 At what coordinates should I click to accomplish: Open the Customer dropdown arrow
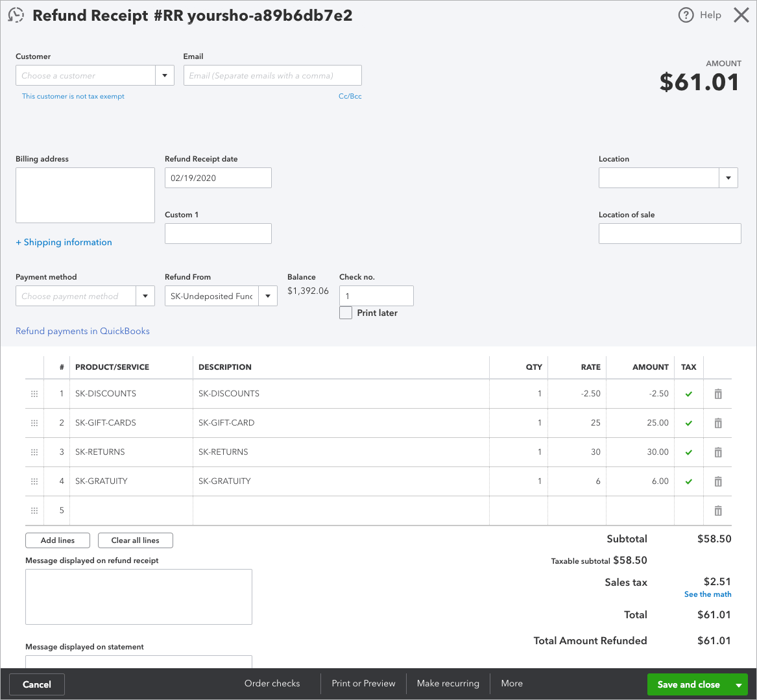click(x=165, y=75)
